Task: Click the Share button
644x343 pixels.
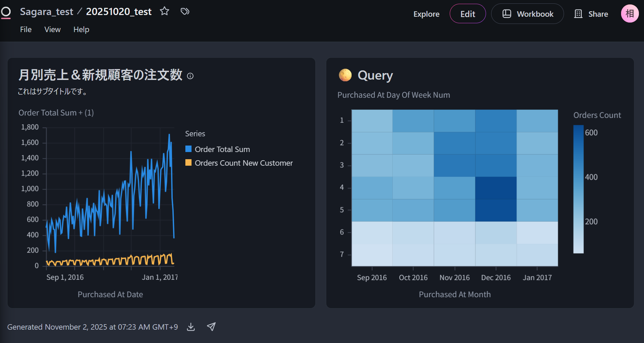Action: [x=591, y=14]
